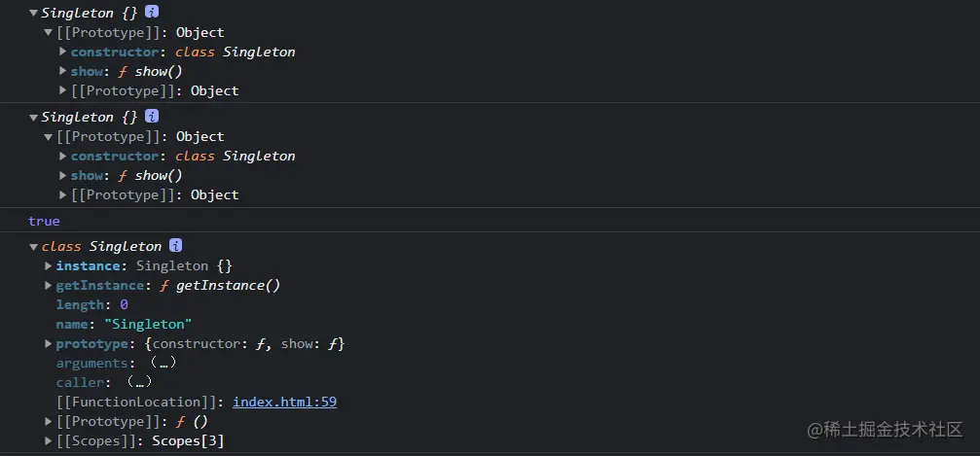Click the true console output line
The height and width of the screenshot is (456, 980).
(44, 221)
